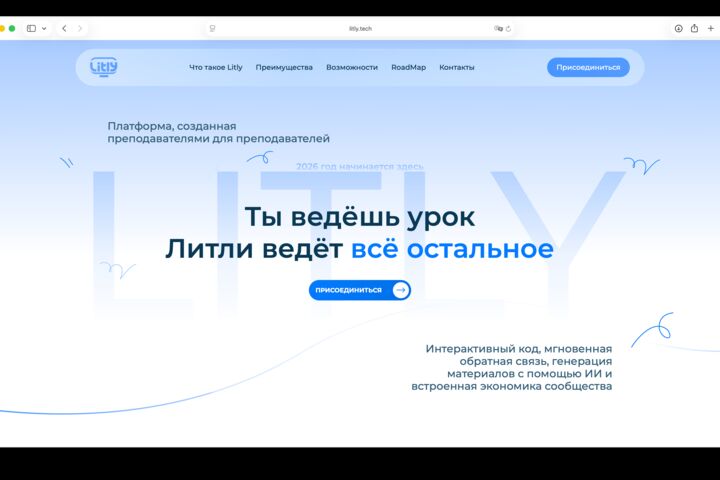The height and width of the screenshot is (480, 720).
Task: Click the Safari share icon
Action: (694, 28)
